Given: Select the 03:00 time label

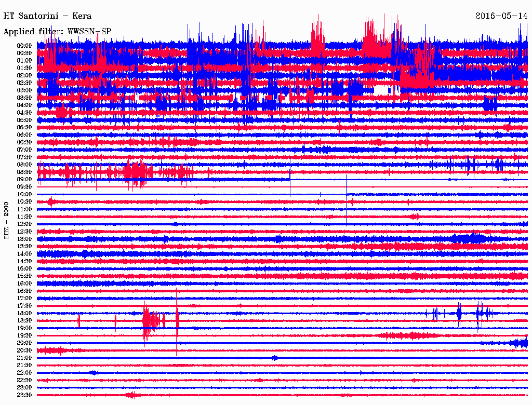Looking at the screenshot, I should pyautogui.click(x=24, y=90).
